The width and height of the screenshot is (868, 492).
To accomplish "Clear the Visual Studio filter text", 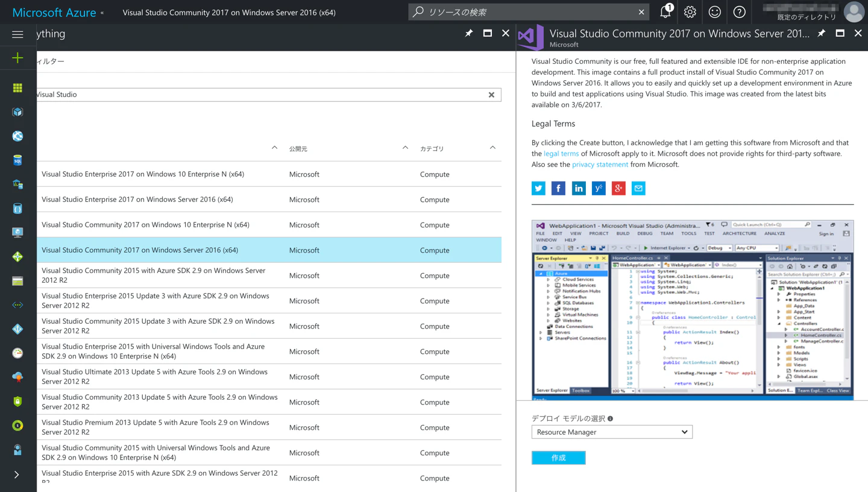I will pyautogui.click(x=491, y=95).
